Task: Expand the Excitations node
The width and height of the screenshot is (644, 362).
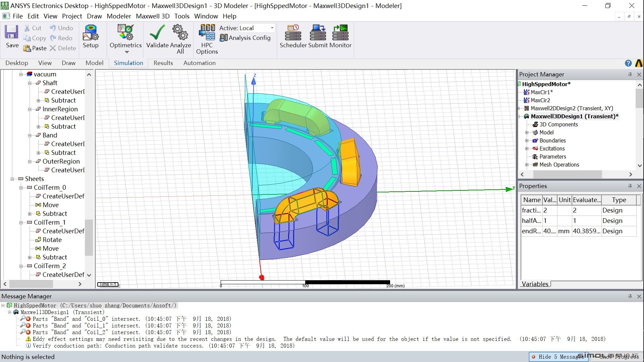Action: [x=527, y=149]
